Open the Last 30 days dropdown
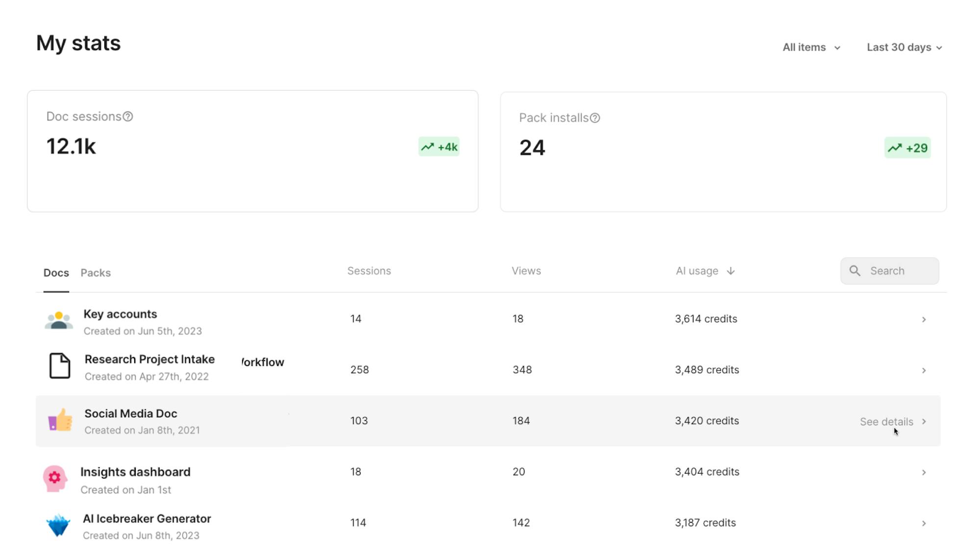This screenshot has height=551, width=980. coord(904,48)
